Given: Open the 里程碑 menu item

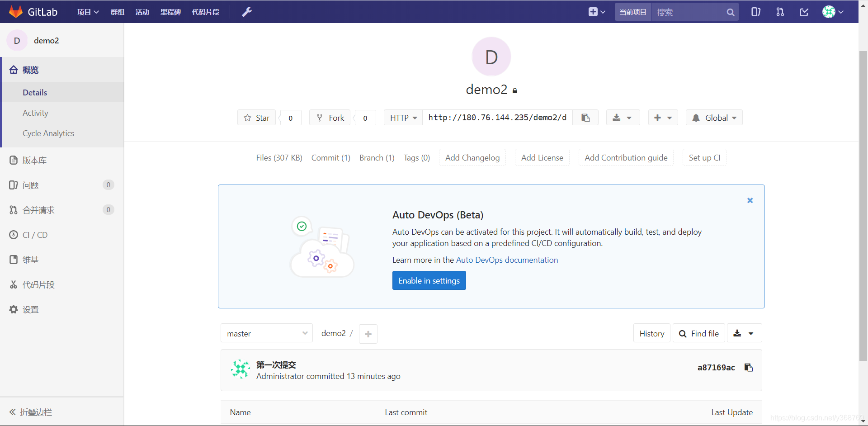Looking at the screenshot, I should pyautogui.click(x=170, y=12).
